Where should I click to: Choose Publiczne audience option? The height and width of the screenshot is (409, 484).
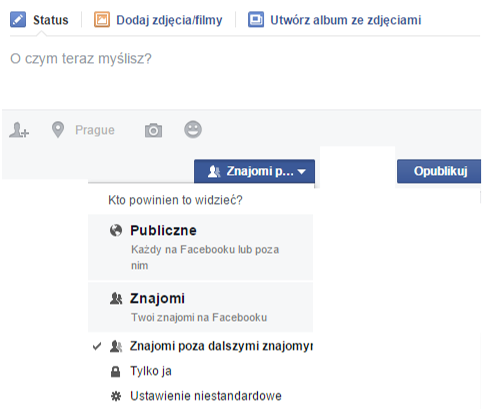point(200,247)
